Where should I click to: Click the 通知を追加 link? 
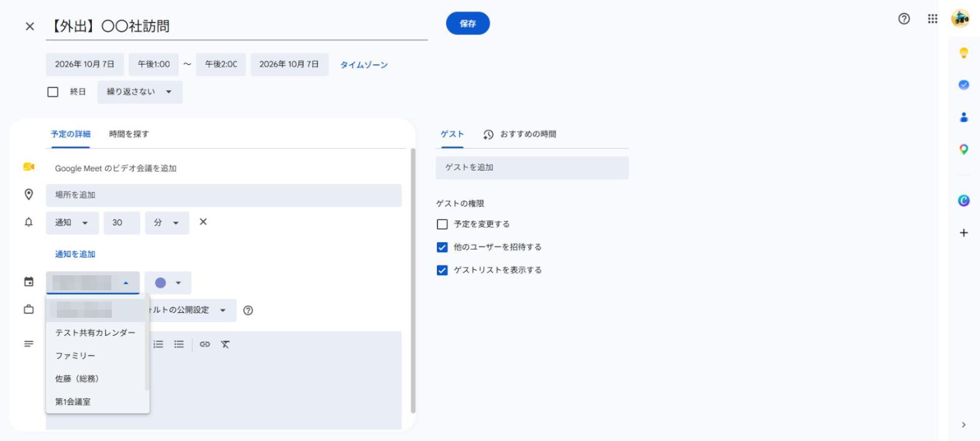[75, 254]
